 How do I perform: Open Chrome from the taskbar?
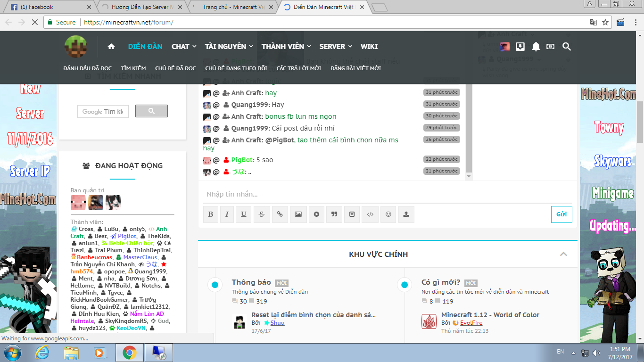129,353
